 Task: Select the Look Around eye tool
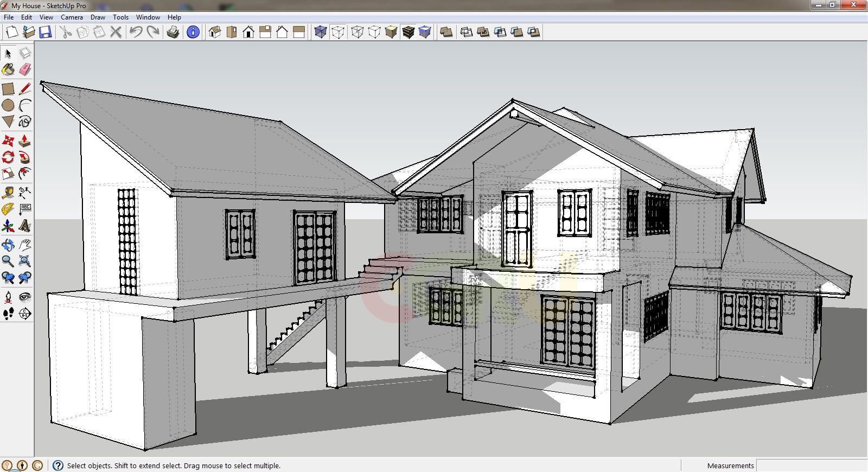tap(24, 297)
